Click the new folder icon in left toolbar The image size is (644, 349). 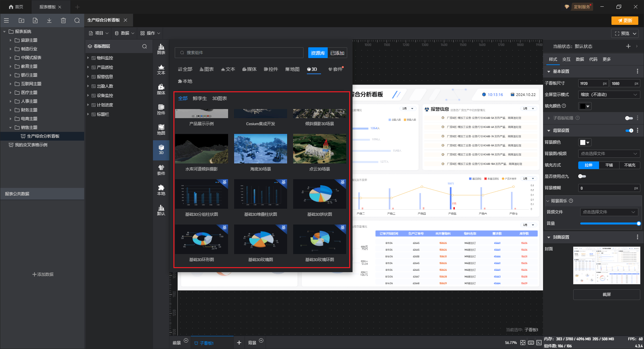click(x=21, y=20)
